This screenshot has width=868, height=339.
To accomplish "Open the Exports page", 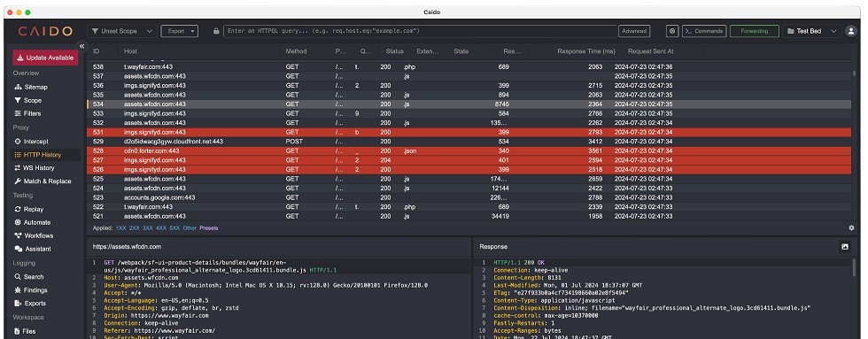I will [x=30, y=303].
